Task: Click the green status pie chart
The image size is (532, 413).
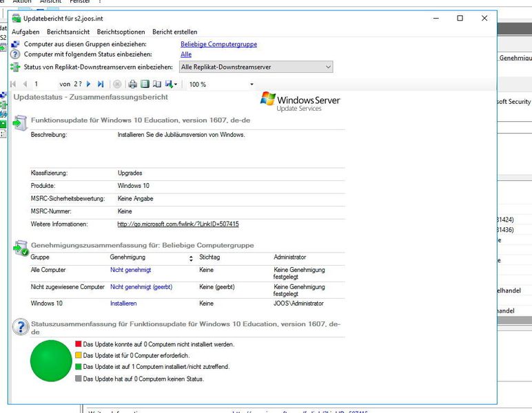Action: (x=51, y=361)
